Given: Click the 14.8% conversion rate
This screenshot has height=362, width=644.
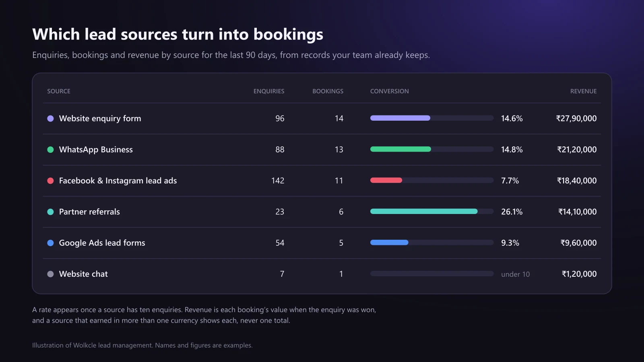Looking at the screenshot, I should click(512, 150).
